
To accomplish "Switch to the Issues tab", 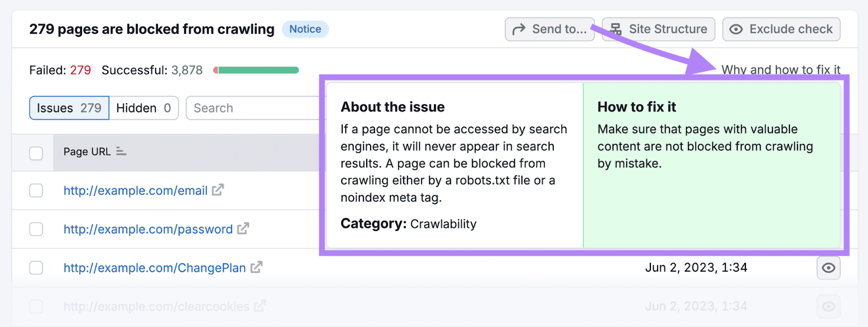I will pos(68,108).
